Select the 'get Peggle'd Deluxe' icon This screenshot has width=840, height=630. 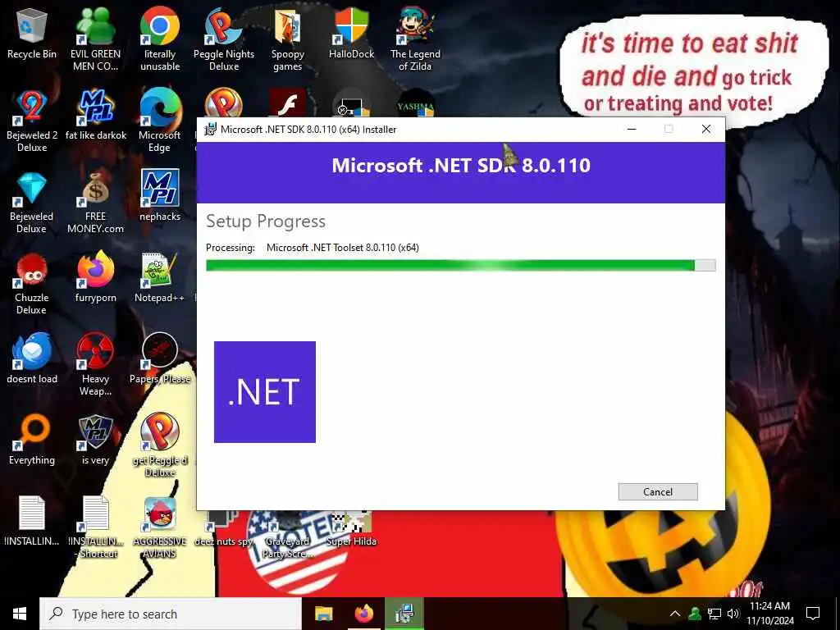point(160,445)
